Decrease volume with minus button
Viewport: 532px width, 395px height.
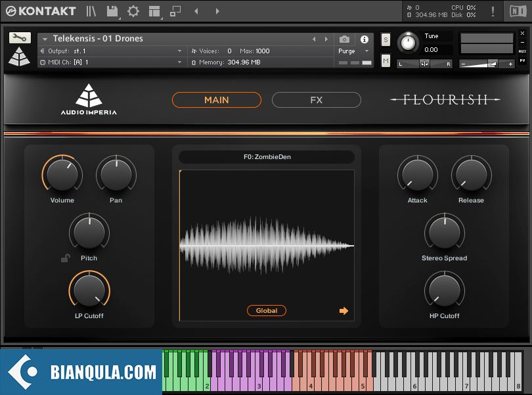[x=464, y=64]
